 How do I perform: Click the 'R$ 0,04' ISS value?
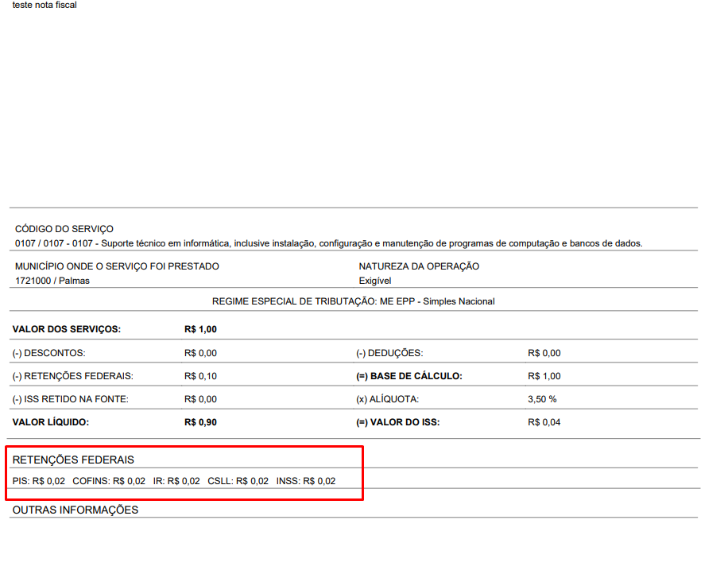tap(544, 422)
